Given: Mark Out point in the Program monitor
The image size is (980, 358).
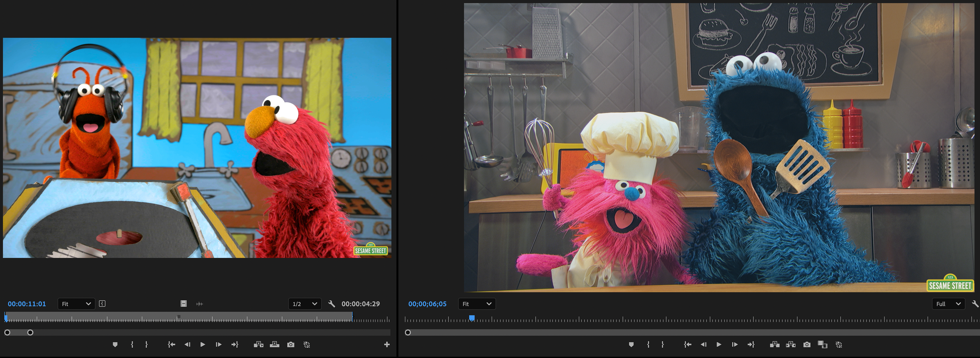Looking at the screenshot, I should 662,345.
